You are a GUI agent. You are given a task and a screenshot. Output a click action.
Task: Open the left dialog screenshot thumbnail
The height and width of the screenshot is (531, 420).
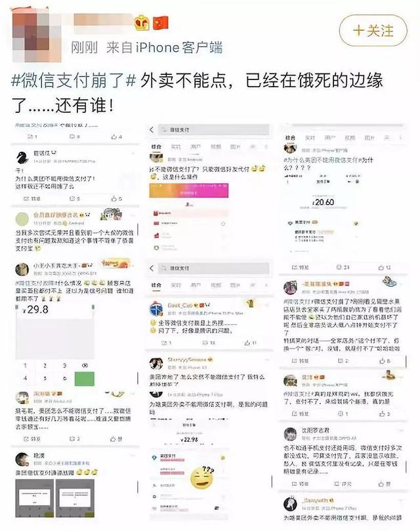tap(35, 498)
